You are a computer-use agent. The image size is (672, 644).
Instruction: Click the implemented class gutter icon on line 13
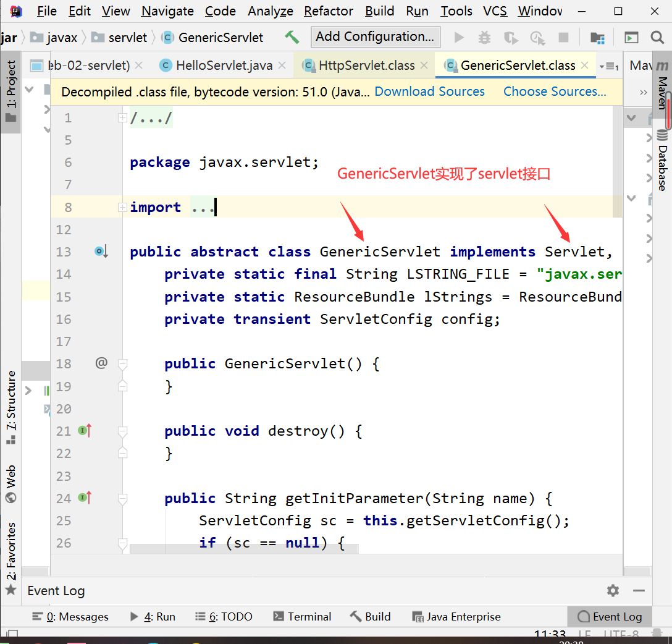(101, 252)
